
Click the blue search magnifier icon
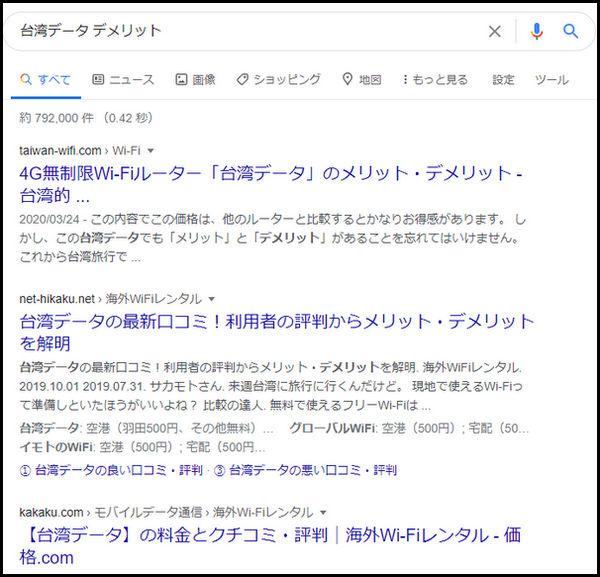571,31
